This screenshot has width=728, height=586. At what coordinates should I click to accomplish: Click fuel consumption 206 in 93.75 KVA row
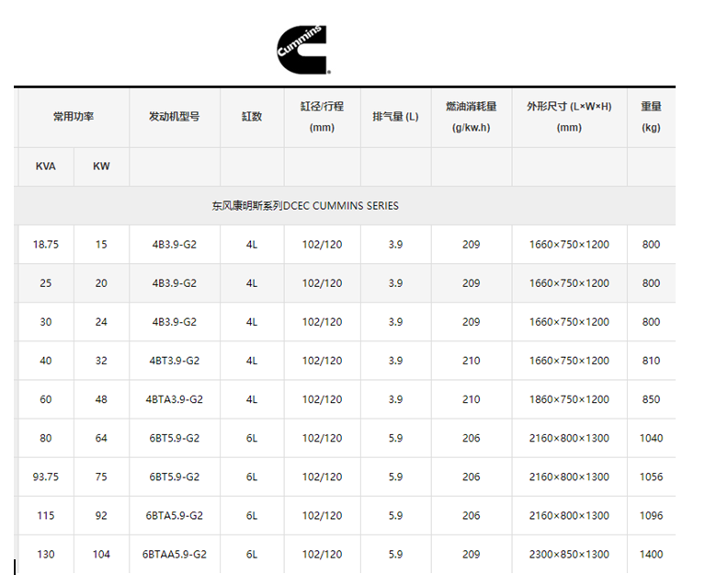(x=472, y=477)
